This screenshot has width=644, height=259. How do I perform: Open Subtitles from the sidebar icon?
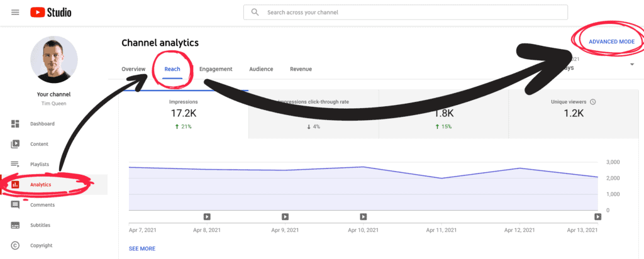point(15,225)
